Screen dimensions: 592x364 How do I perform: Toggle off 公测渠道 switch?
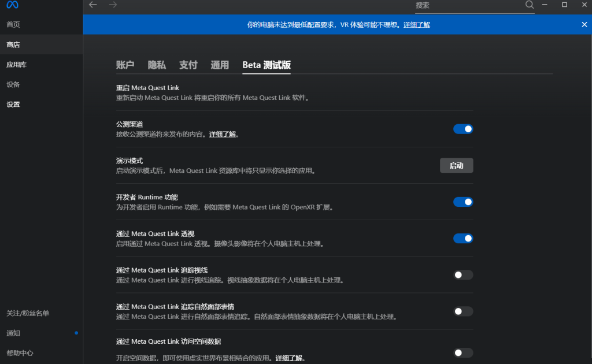[463, 129]
